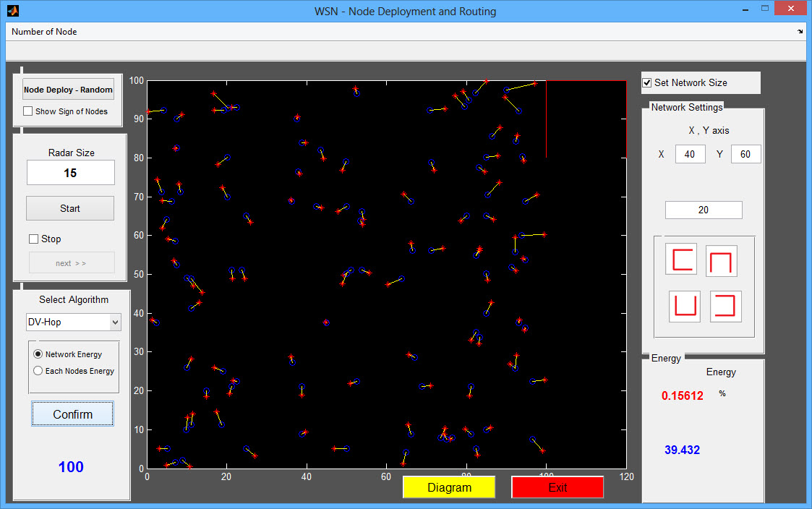Open the Number of Node menu
The width and height of the screenshot is (812, 509).
(x=44, y=32)
